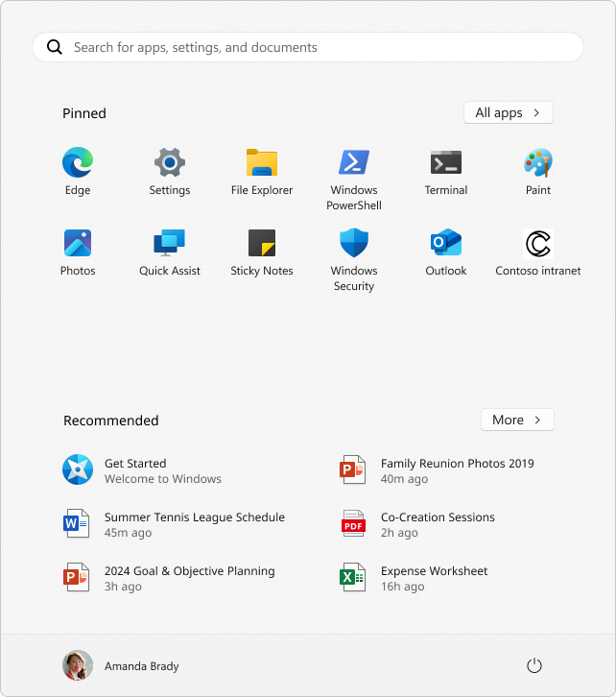Start Quick Assist
The height and width of the screenshot is (697, 616).
point(170,244)
